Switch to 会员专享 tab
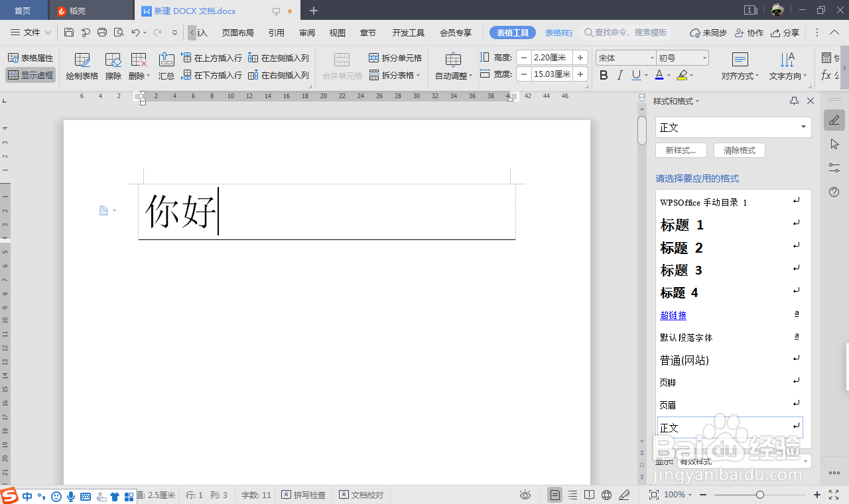The height and width of the screenshot is (504, 849). (456, 32)
